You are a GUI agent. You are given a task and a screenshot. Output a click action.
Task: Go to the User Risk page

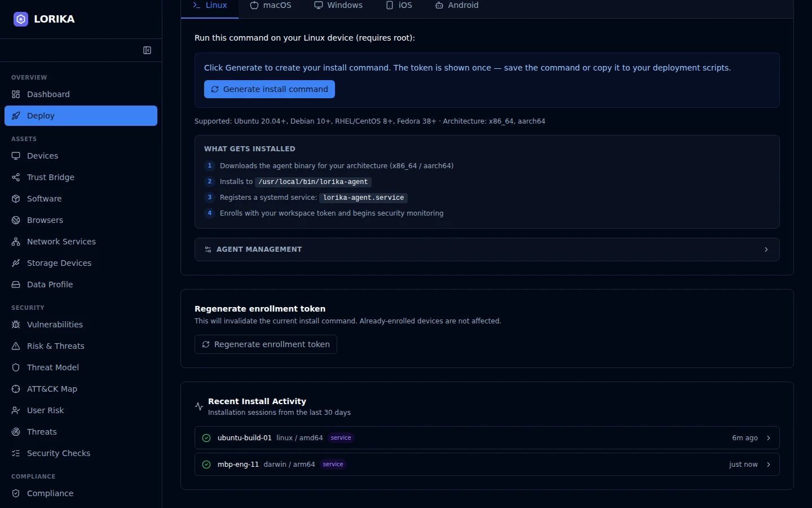[x=81, y=410]
